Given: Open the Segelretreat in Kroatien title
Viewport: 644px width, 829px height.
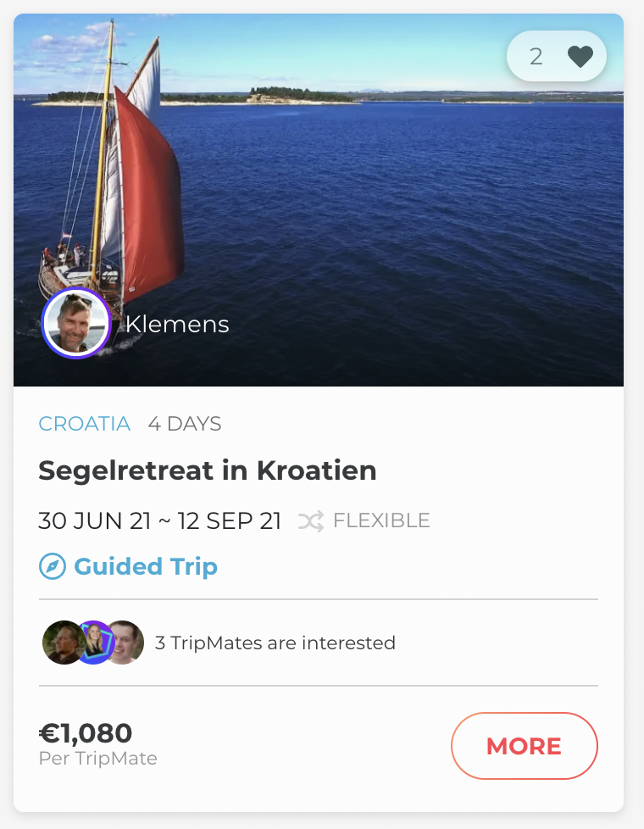Looking at the screenshot, I should click(x=208, y=470).
